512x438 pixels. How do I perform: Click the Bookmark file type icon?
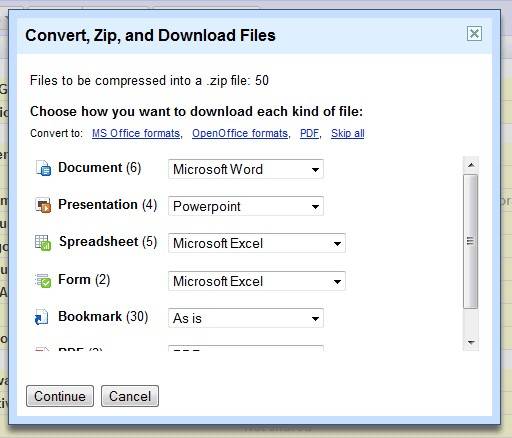[x=42, y=317]
